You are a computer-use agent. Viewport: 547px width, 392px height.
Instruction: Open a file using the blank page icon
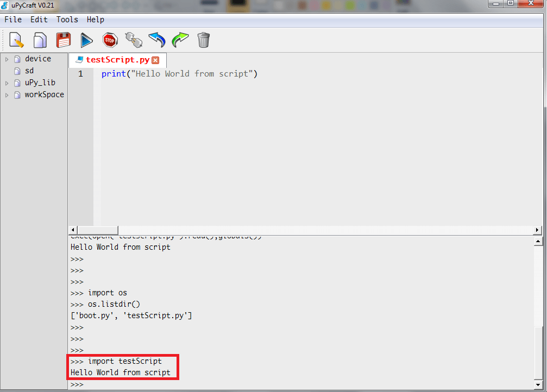click(40, 40)
